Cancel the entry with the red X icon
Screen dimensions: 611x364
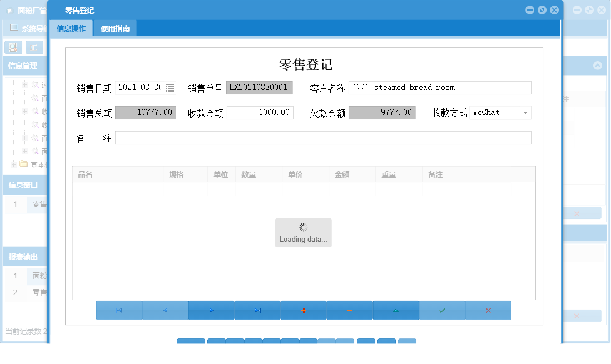(488, 310)
